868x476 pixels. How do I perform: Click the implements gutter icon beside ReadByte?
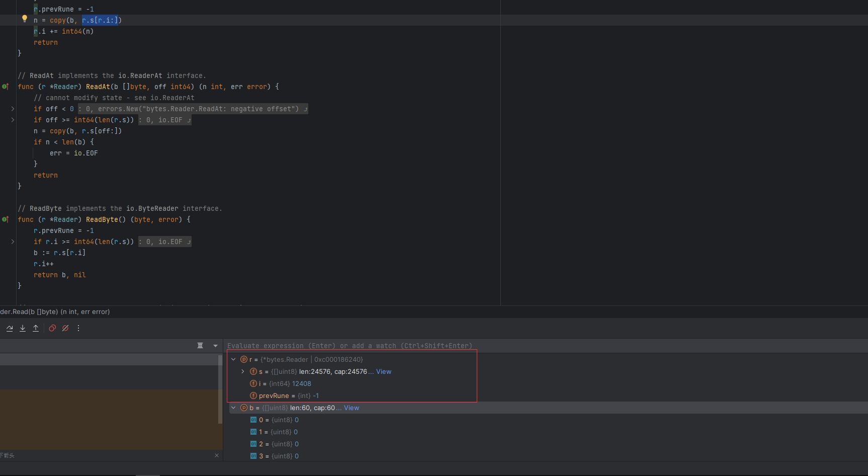[6, 219]
